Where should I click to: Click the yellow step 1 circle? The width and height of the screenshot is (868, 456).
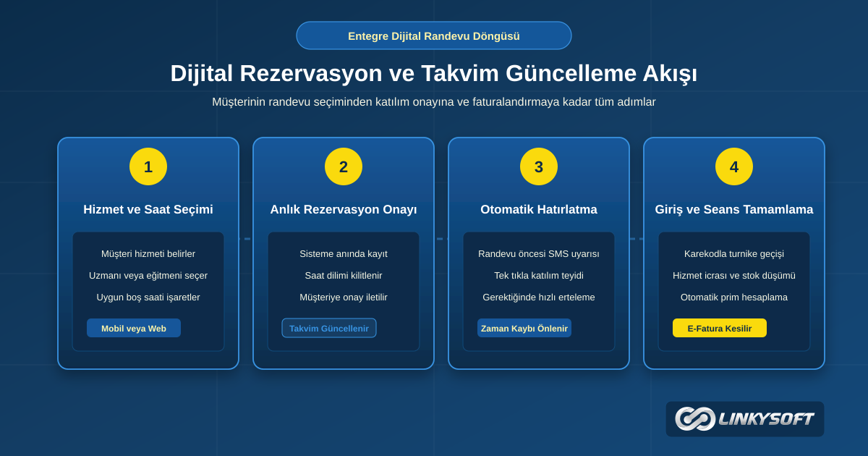click(x=148, y=166)
